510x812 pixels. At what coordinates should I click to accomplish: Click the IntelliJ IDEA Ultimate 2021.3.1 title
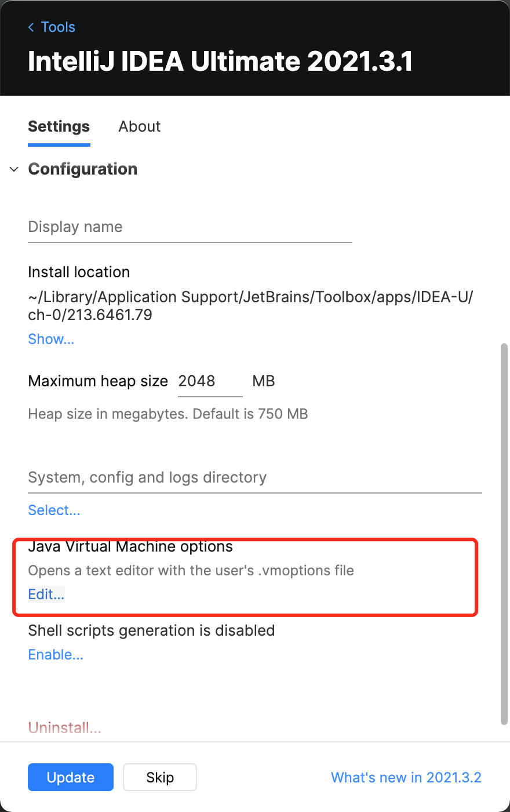point(220,61)
